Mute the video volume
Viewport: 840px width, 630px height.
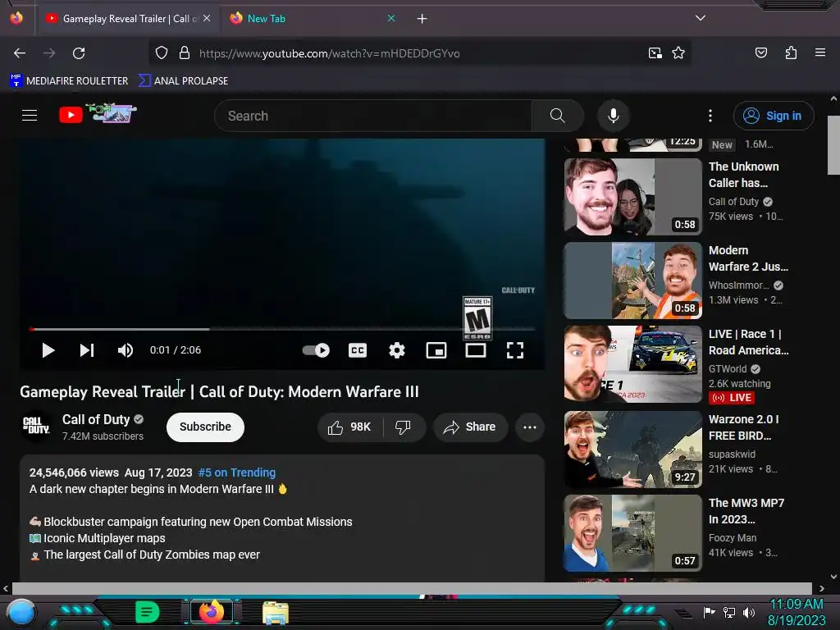(x=126, y=350)
